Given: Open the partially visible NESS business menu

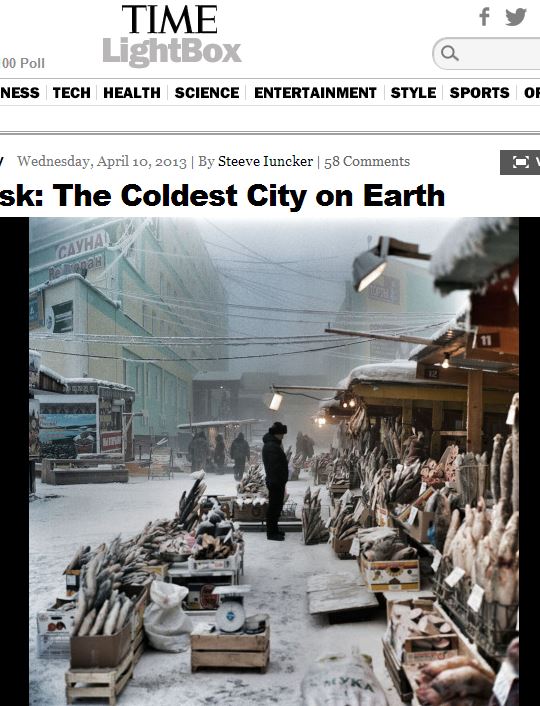Looking at the screenshot, I should pyautogui.click(x=19, y=93).
